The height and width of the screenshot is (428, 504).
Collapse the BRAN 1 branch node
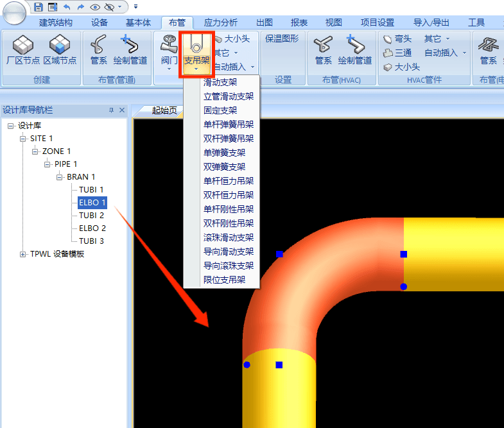point(60,177)
